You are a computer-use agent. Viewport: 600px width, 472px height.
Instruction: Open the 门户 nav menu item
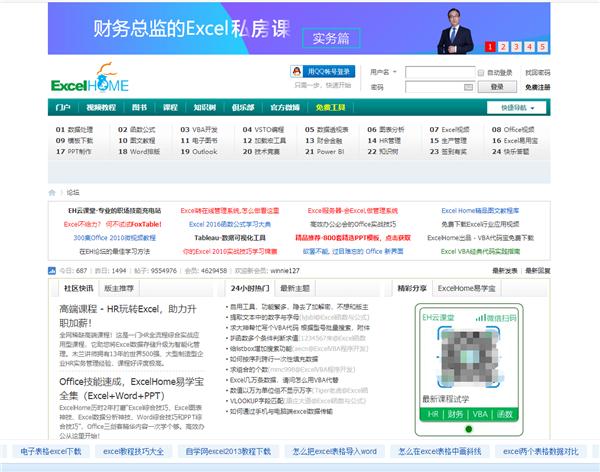pyautogui.click(x=63, y=108)
